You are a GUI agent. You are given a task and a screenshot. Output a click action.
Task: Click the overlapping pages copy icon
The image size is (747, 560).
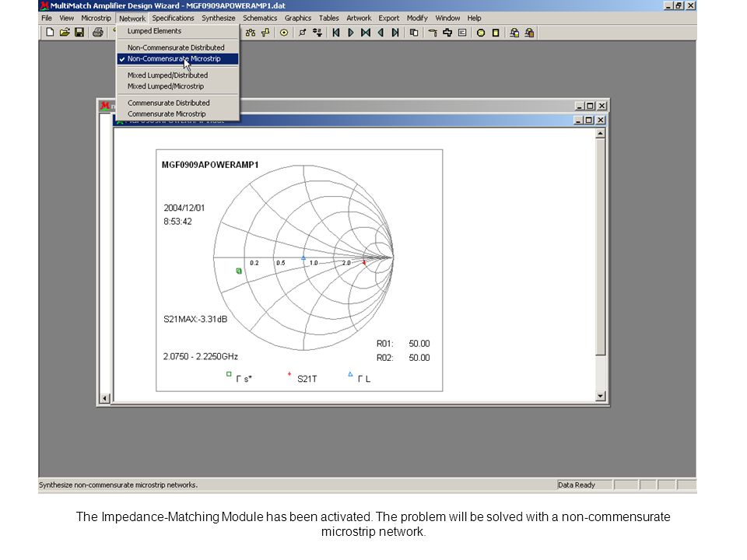(x=414, y=33)
